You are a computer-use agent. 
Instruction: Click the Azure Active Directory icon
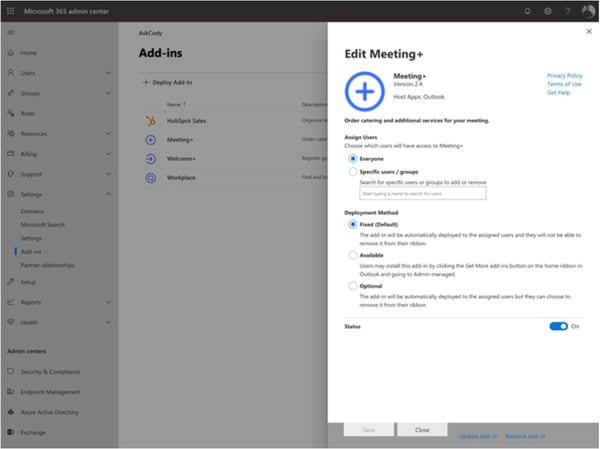click(11, 412)
